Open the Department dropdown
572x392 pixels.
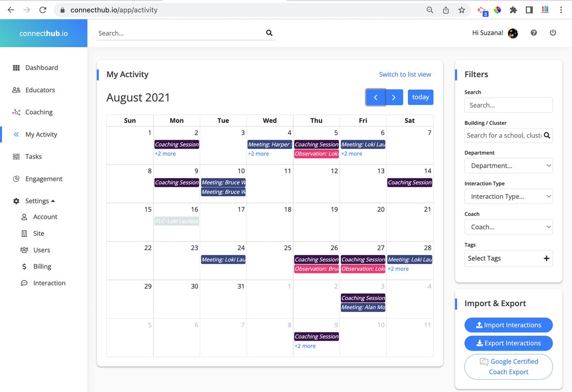pos(508,165)
